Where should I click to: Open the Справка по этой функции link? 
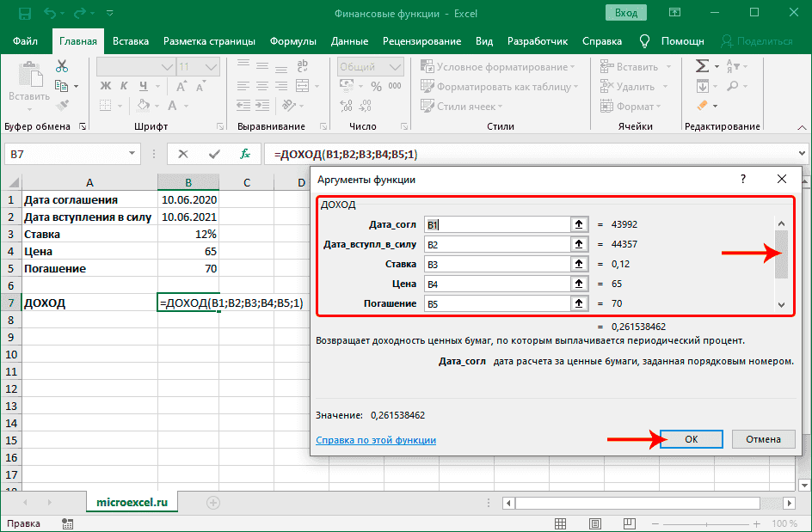375,440
